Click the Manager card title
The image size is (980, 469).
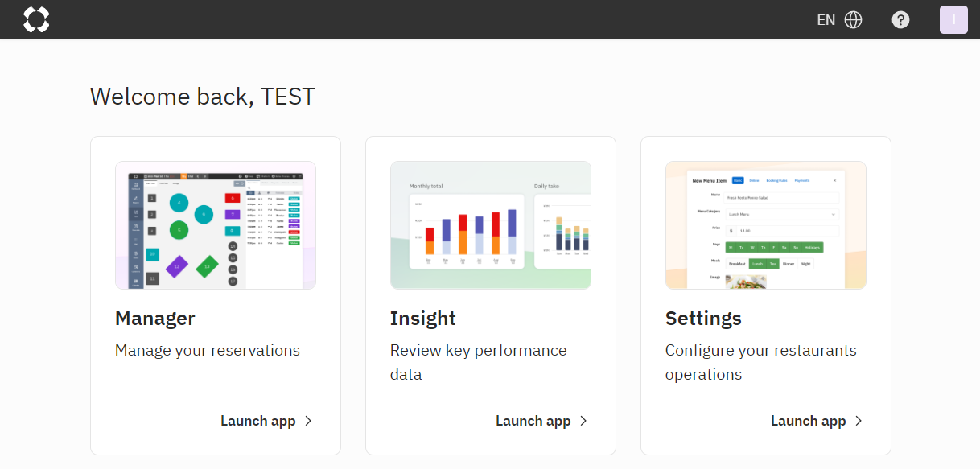tap(155, 318)
